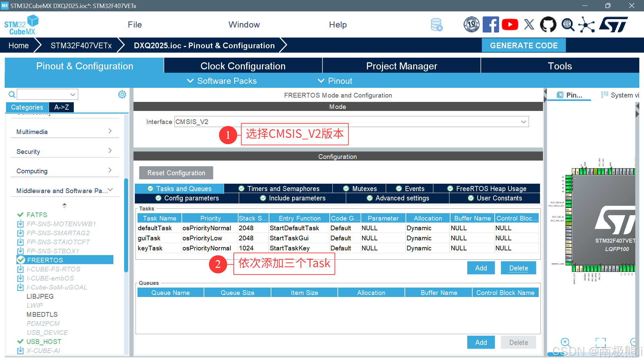Image resolution: width=644 pixels, height=362 pixels.
Task: Click the database update icon
Action: click(x=436, y=25)
